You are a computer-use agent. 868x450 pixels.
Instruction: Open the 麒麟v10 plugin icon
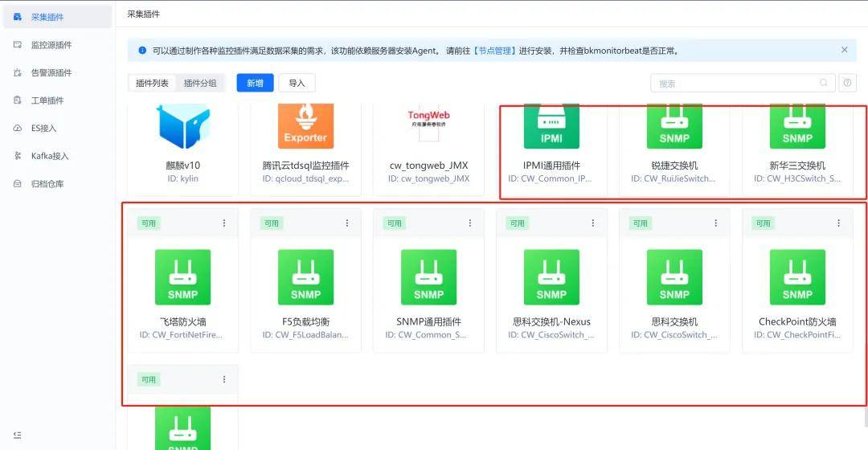pyautogui.click(x=182, y=126)
